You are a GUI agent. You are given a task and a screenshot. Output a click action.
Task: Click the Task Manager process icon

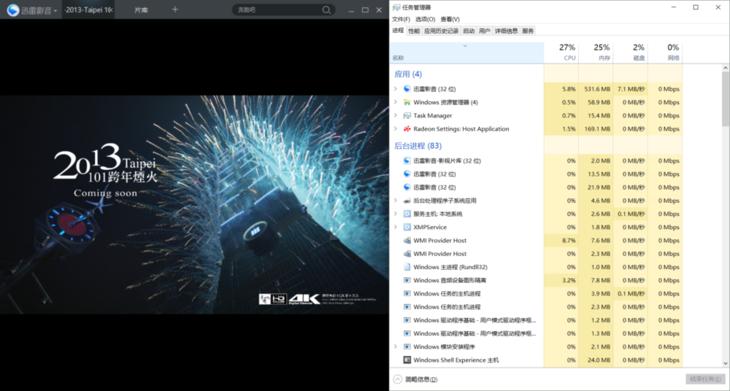pos(407,115)
